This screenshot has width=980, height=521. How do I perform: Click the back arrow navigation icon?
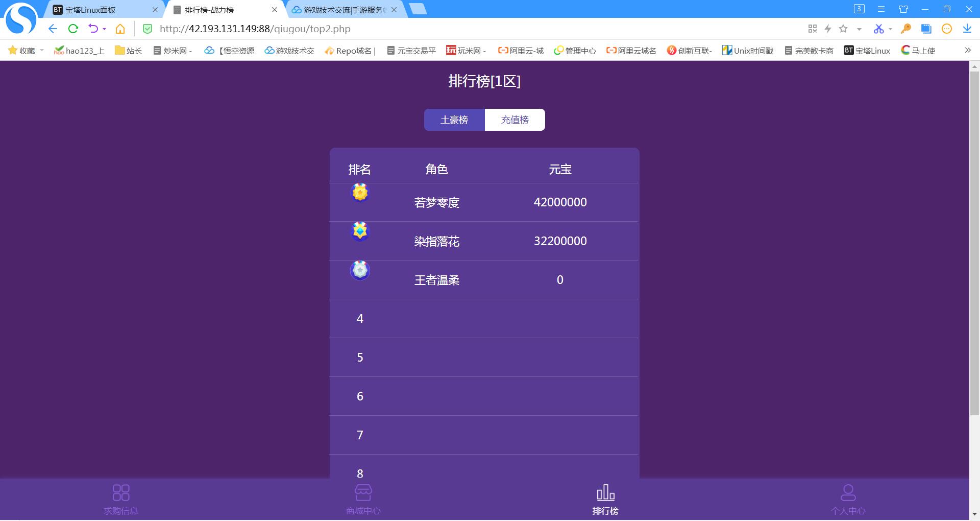53,29
